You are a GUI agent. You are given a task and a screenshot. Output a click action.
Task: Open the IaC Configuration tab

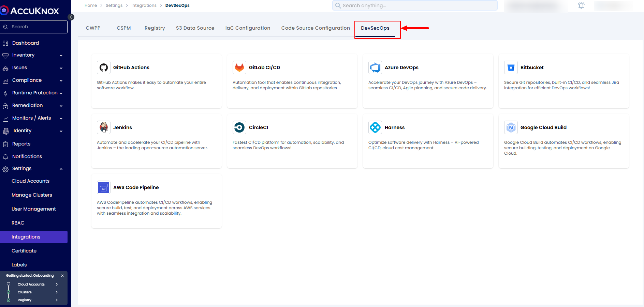[248, 28]
